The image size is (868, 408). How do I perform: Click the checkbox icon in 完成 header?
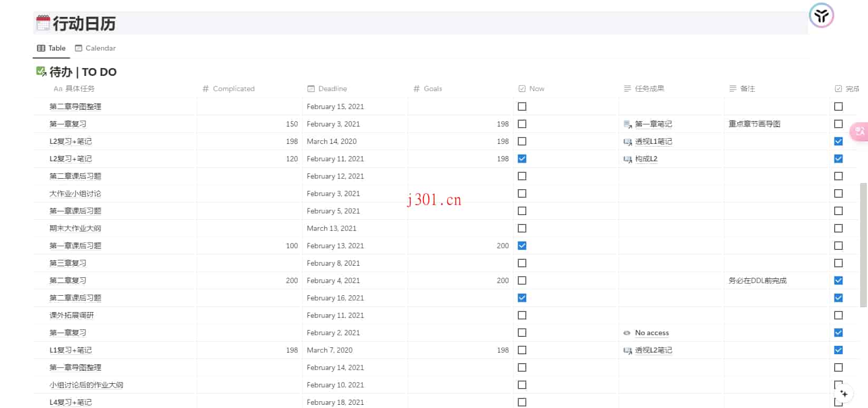[x=838, y=89]
